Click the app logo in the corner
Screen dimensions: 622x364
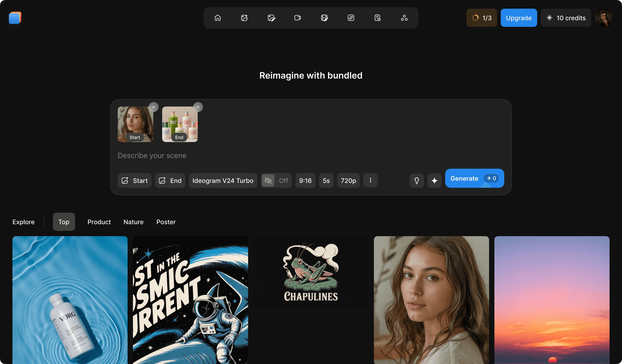[15, 18]
